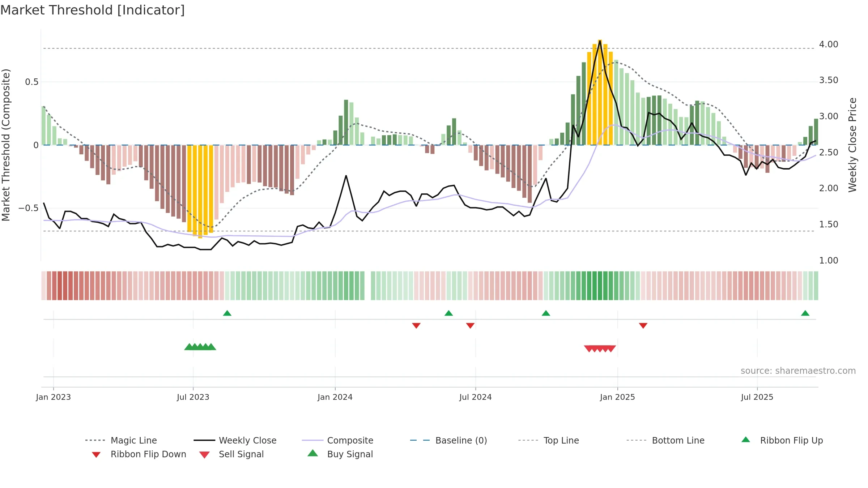Toggle the Ribbon Flip Up legend entry
Image resolution: width=868 pixels, height=488 pixels.
(x=782, y=440)
